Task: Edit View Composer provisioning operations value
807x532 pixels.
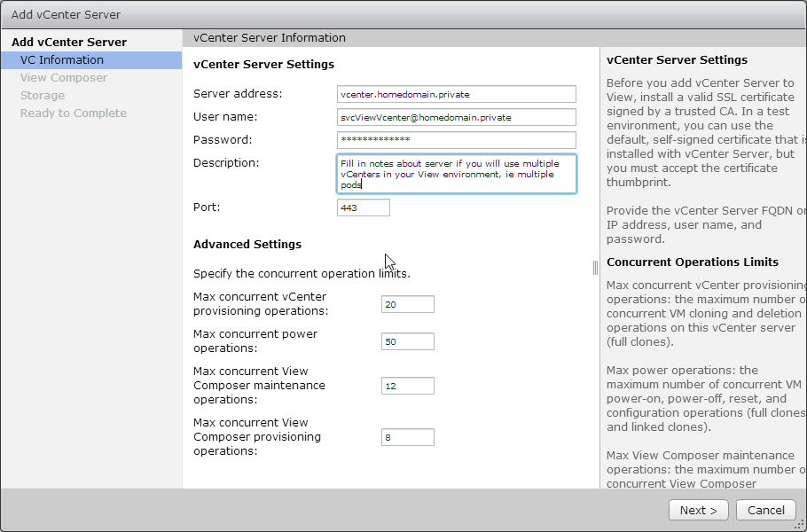Action: pos(408,437)
